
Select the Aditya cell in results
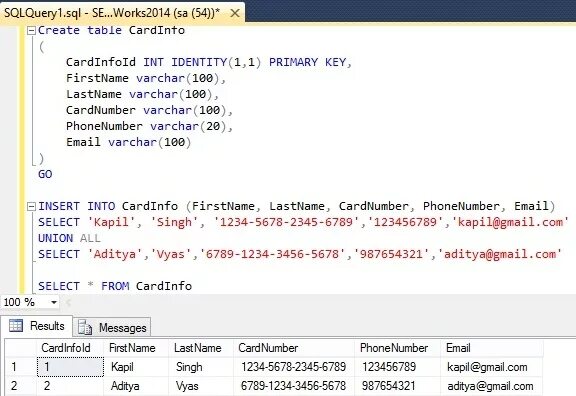click(x=136, y=386)
